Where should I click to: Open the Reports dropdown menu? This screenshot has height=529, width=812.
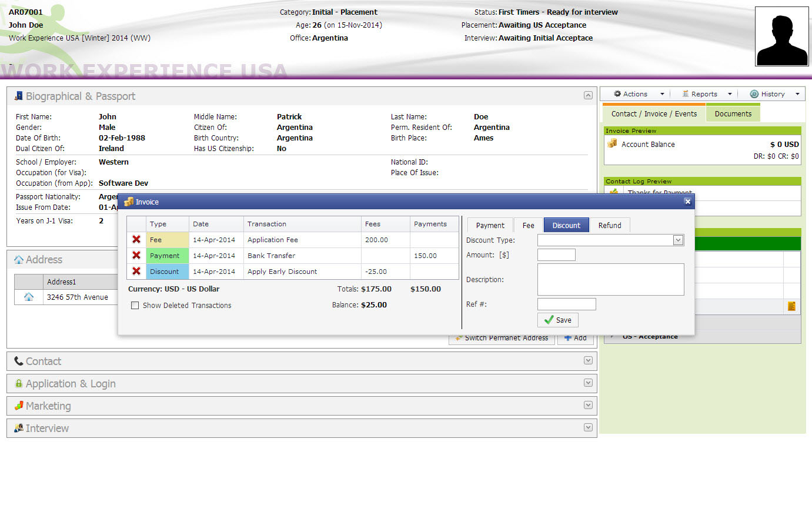tap(707, 94)
